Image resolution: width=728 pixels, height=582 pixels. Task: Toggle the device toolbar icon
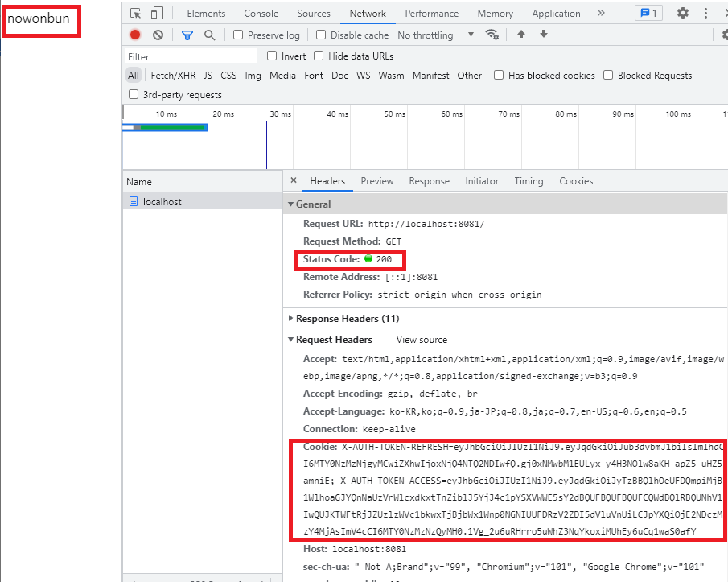(x=157, y=14)
